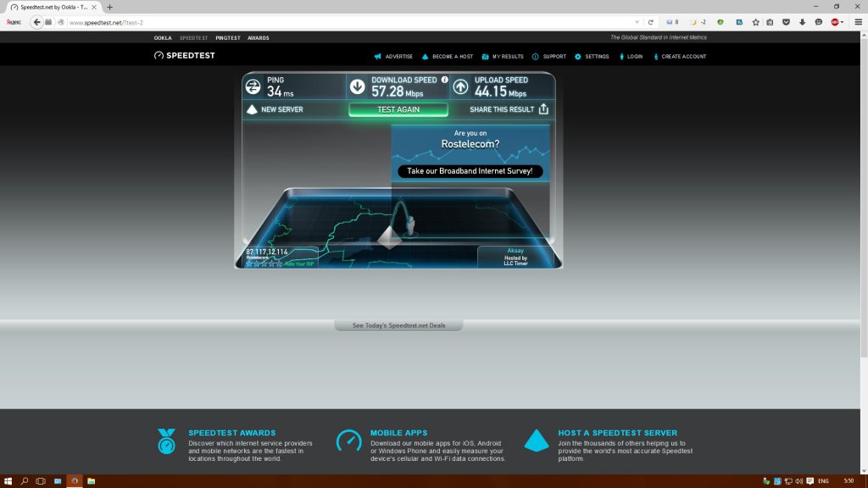
Task: Click the Yandex home button
Action: (14, 22)
